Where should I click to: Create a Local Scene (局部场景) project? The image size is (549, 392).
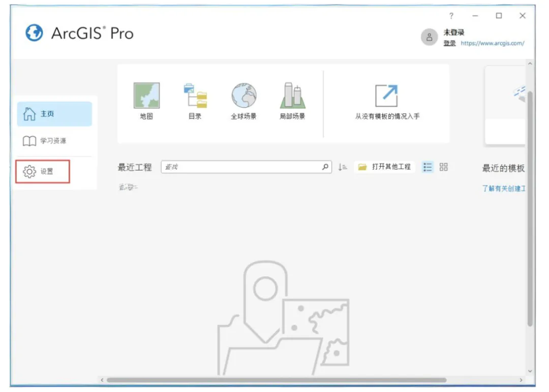(x=292, y=101)
